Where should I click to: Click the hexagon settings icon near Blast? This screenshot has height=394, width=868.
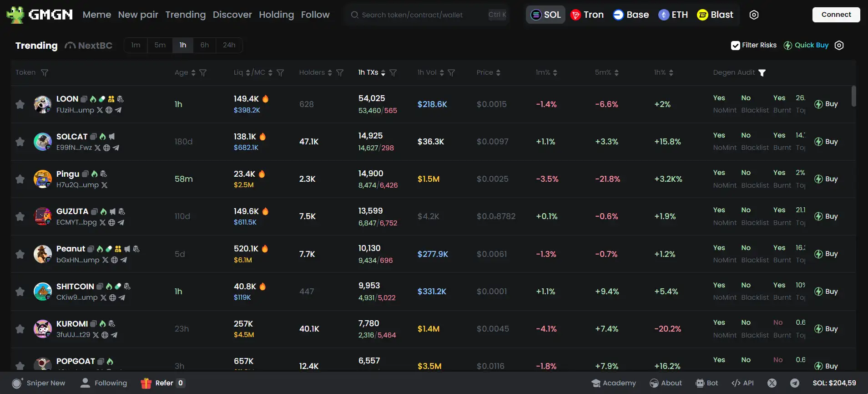[x=754, y=15]
